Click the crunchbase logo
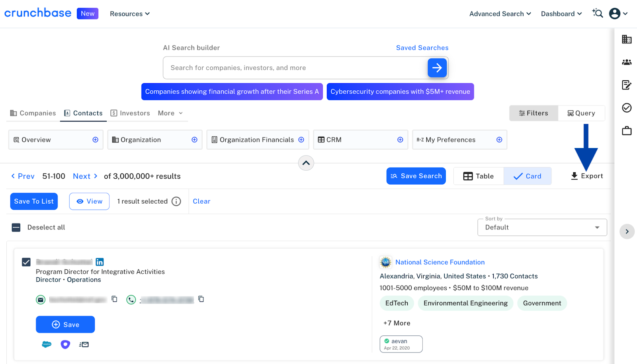 point(38,13)
